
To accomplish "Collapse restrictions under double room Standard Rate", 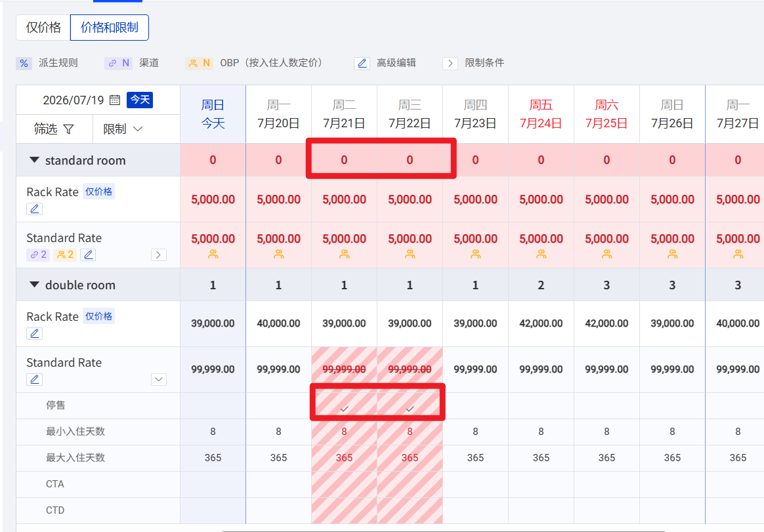I will click(x=159, y=380).
